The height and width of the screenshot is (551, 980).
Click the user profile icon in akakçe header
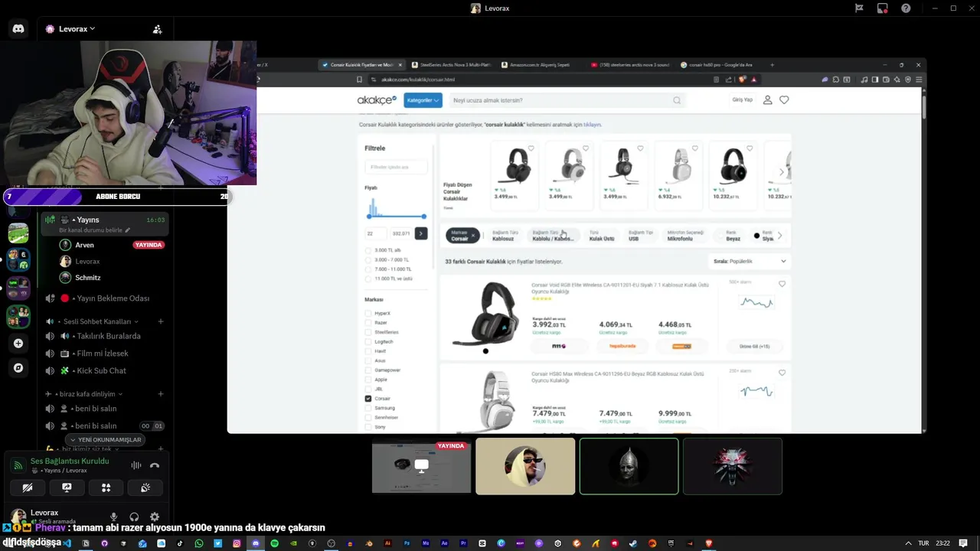[767, 100]
